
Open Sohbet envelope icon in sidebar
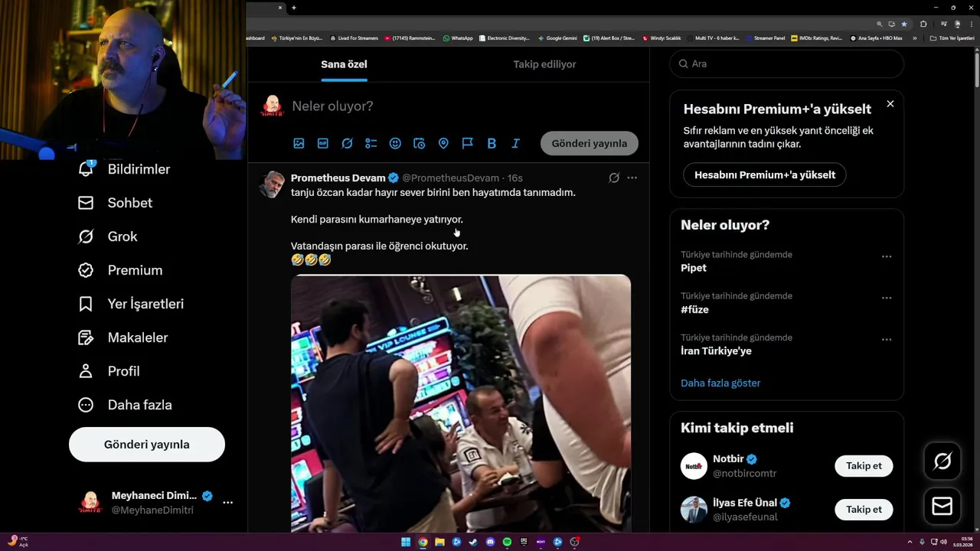coord(86,203)
